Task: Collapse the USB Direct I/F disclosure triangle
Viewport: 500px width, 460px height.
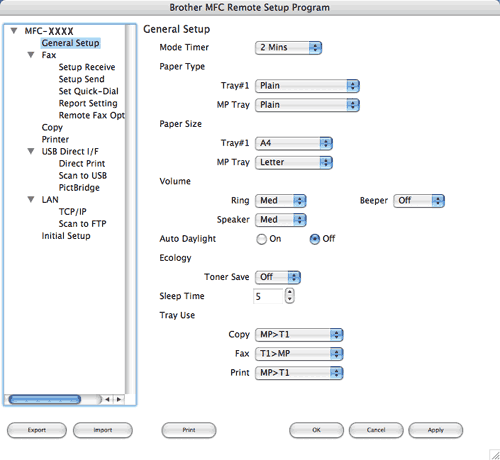Action: tap(31, 151)
